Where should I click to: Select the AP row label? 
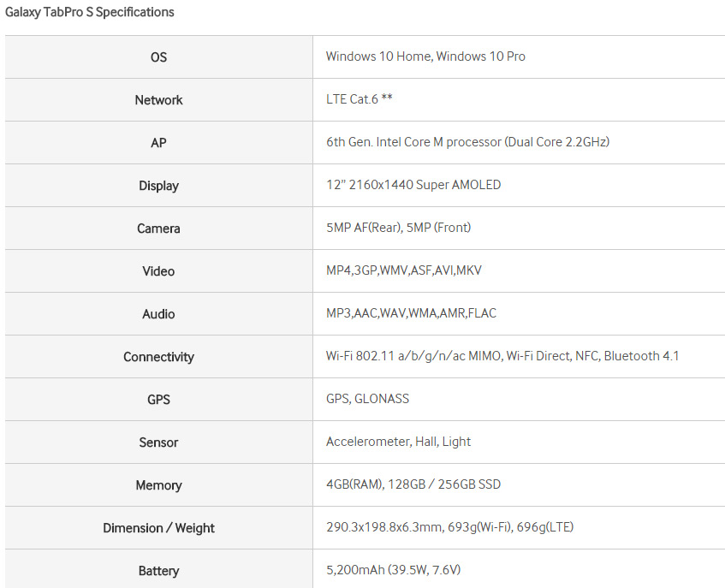(x=158, y=143)
